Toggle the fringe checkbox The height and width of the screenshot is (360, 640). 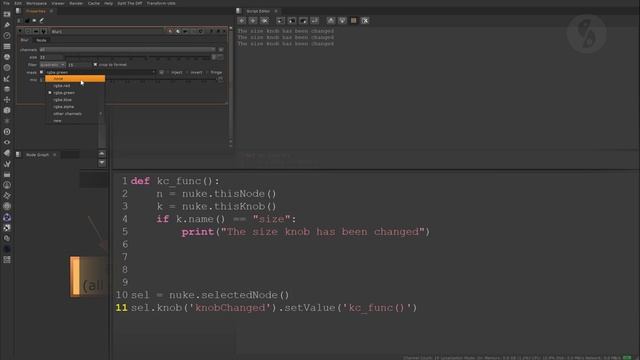point(207,72)
